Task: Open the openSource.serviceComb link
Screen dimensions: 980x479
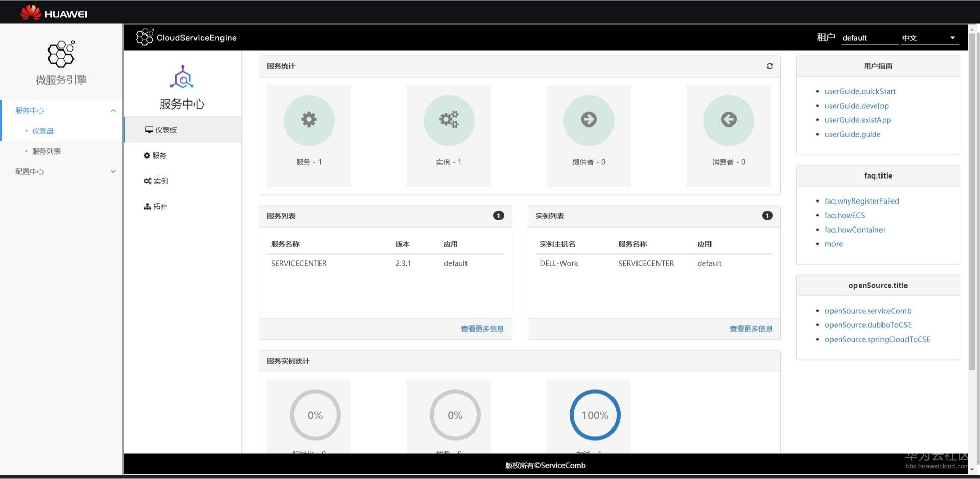Action: coord(868,311)
